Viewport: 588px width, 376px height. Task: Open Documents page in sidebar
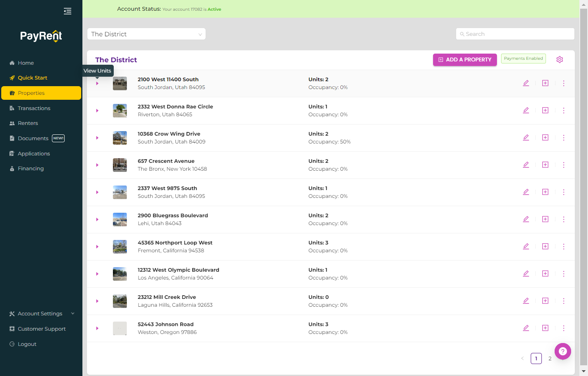[x=41, y=139]
